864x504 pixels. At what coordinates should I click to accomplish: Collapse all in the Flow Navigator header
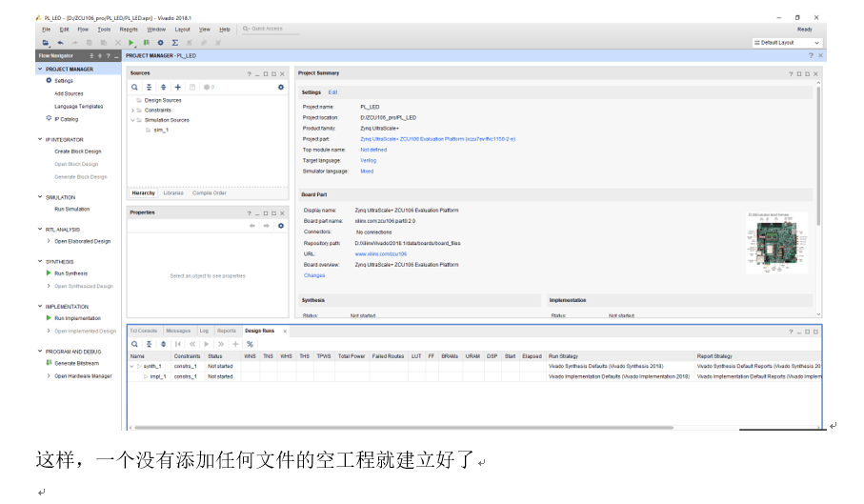pyautogui.click(x=91, y=55)
